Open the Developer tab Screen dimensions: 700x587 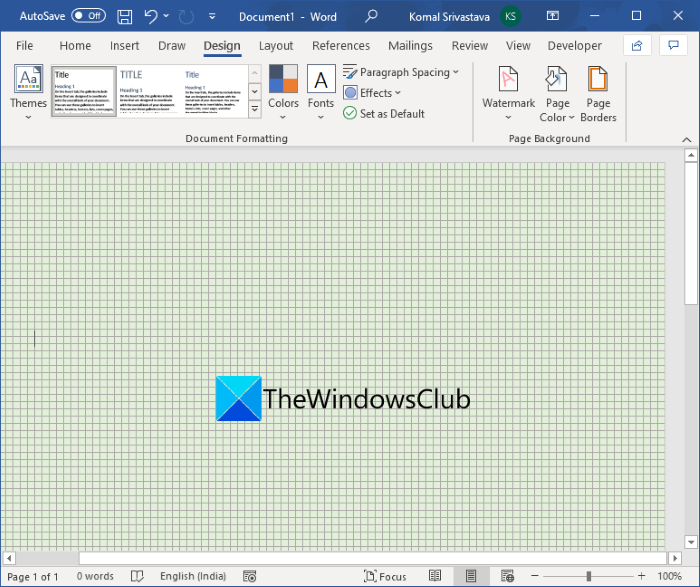click(x=575, y=46)
